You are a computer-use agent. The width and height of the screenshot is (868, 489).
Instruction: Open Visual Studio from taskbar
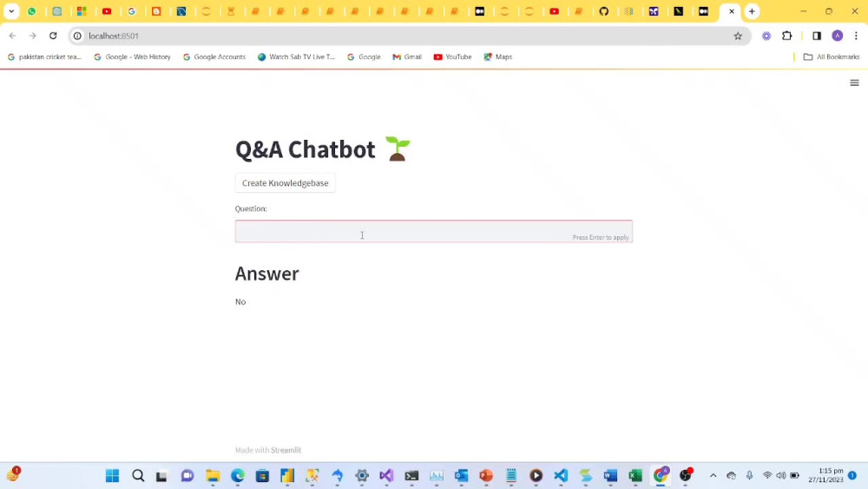click(x=386, y=476)
